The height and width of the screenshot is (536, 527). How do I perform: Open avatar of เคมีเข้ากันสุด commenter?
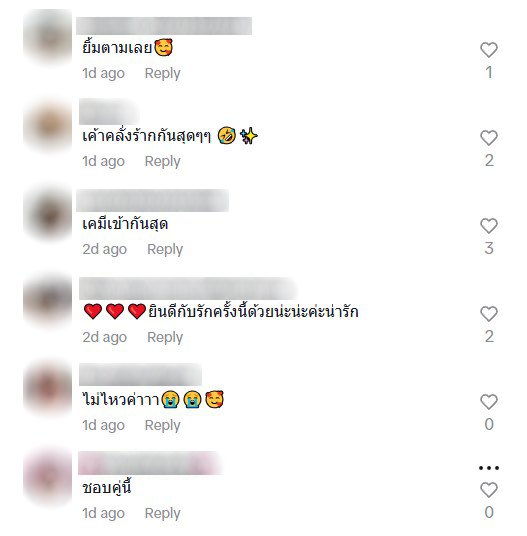[48, 214]
